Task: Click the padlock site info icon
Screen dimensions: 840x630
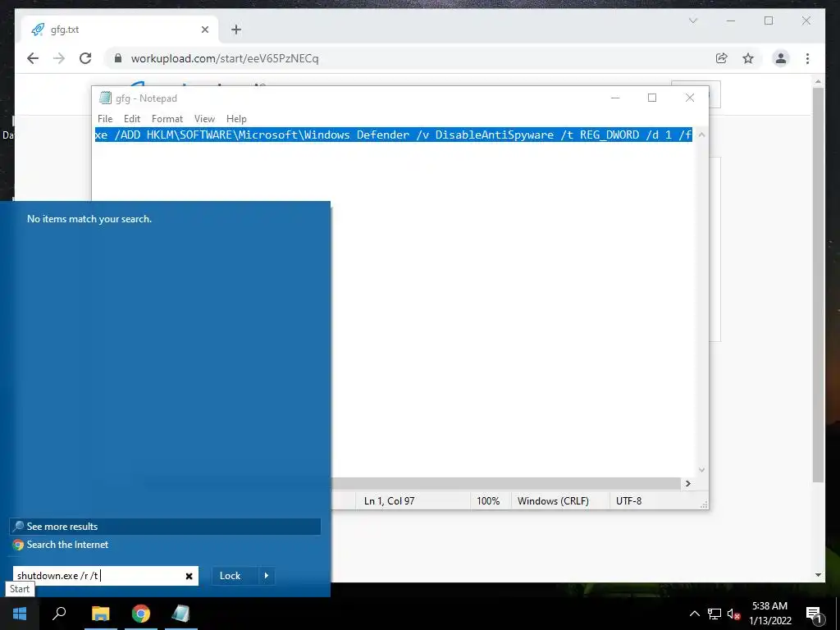Action: (118, 58)
